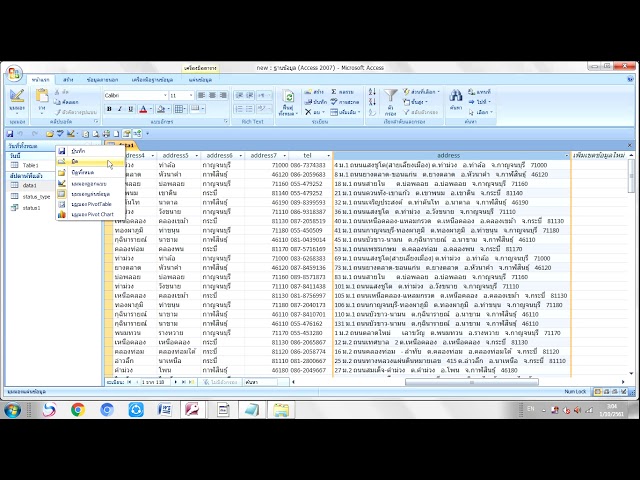This screenshot has height=480, width=640.
Task: Click the Copy icon in the clipboard group
Action: pos(58,102)
